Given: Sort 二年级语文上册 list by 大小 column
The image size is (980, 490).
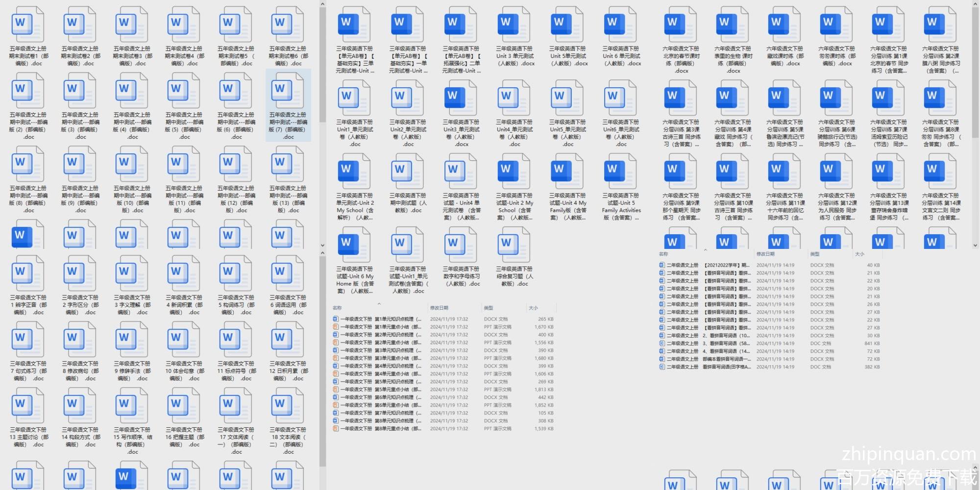Looking at the screenshot, I should point(859,254).
